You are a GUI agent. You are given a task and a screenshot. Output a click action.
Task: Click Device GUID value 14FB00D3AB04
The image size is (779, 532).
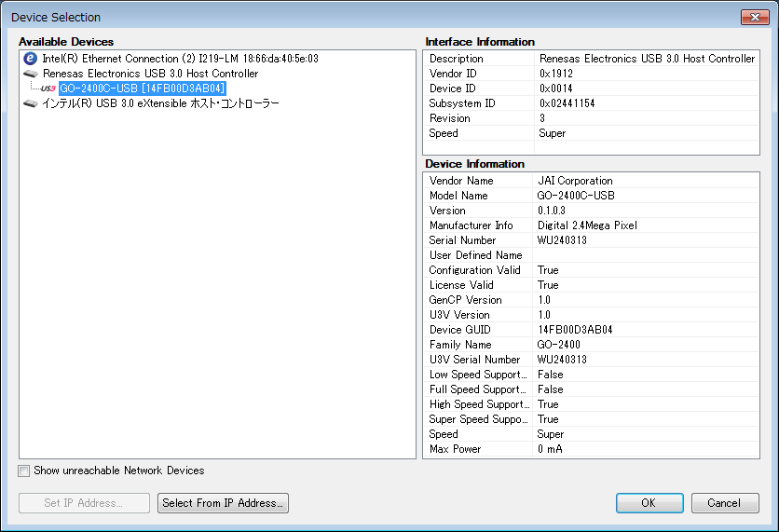pyautogui.click(x=575, y=330)
